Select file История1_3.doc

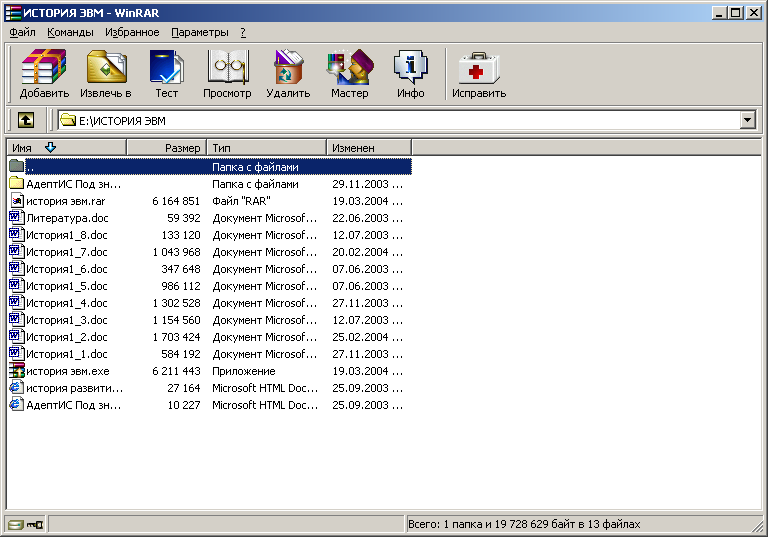[67, 320]
